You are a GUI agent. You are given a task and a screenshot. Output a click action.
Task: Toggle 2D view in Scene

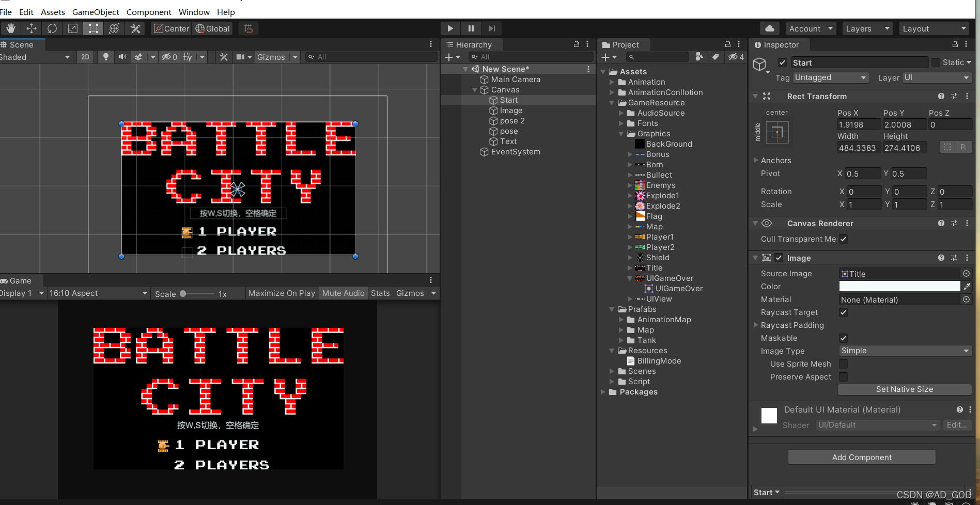[85, 57]
